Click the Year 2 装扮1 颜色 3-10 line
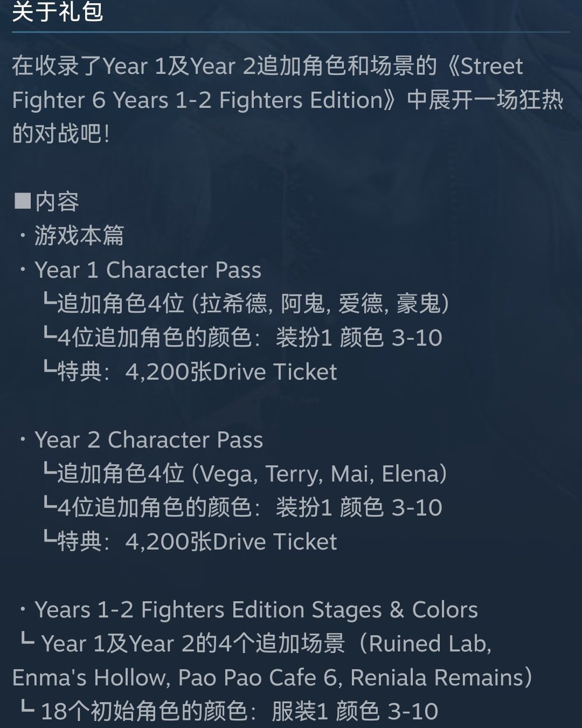 242,507
